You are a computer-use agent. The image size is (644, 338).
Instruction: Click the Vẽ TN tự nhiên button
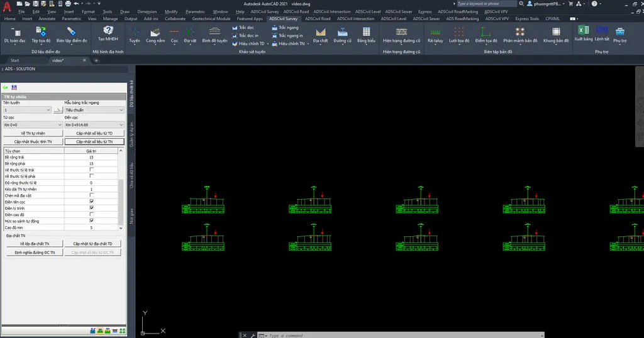pos(33,133)
